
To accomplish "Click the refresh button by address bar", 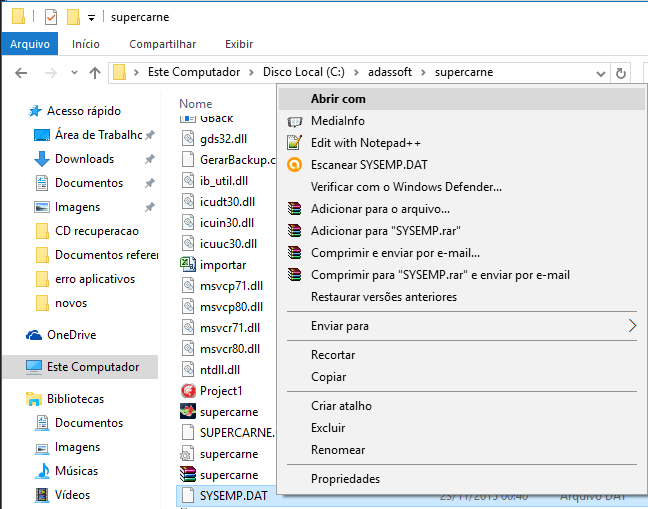I will tap(621, 74).
